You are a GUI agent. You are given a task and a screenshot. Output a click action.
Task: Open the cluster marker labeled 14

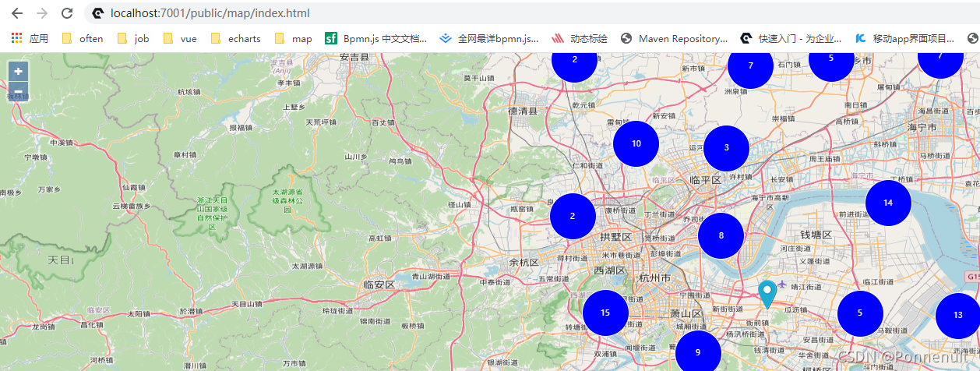[x=888, y=203]
